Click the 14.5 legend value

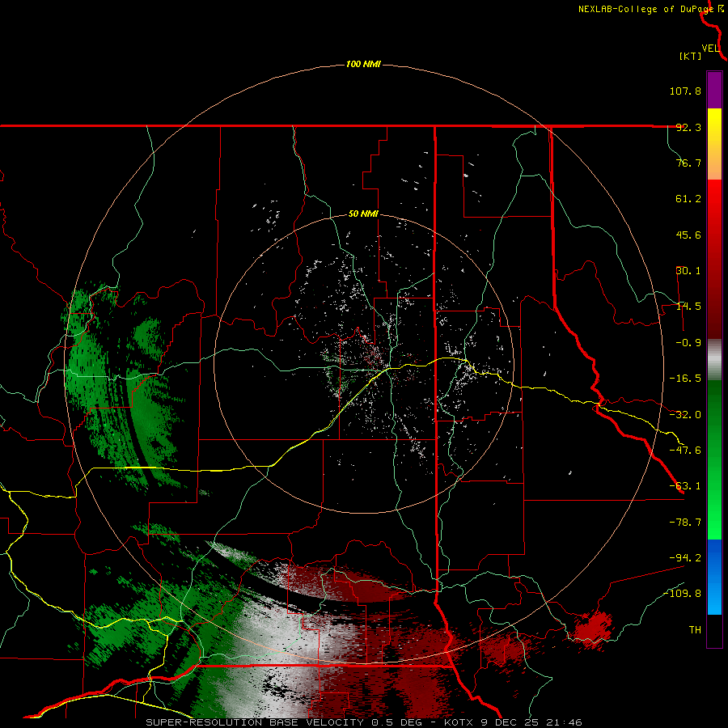[x=688, y=307]
